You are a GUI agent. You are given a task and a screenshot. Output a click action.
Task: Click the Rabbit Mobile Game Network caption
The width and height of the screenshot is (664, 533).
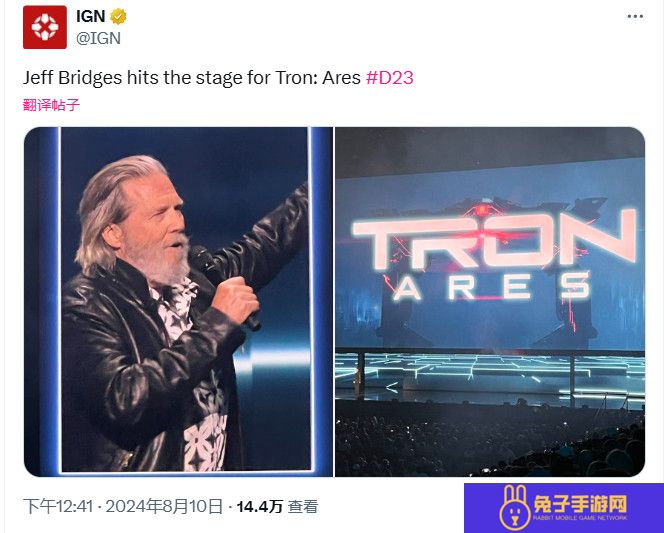tap(580, 518)
